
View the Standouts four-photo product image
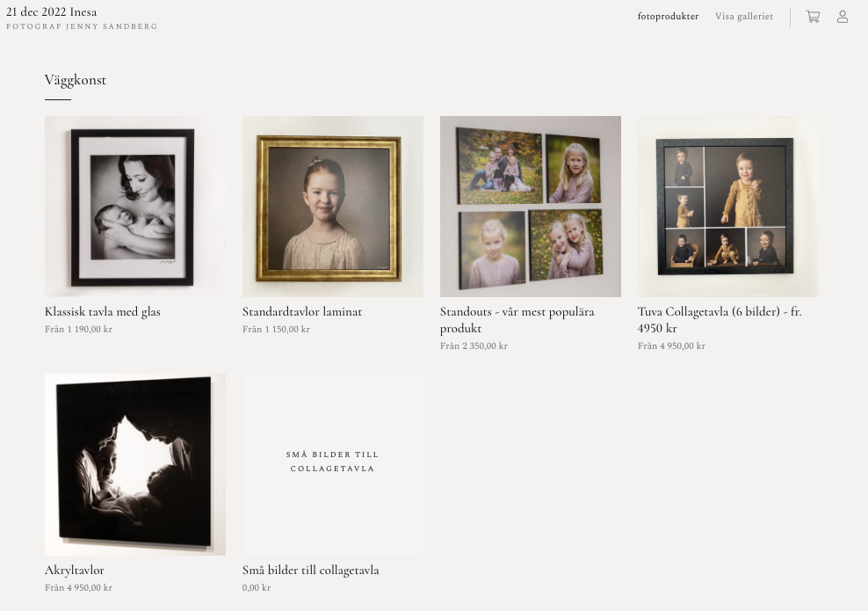point(531,206)
